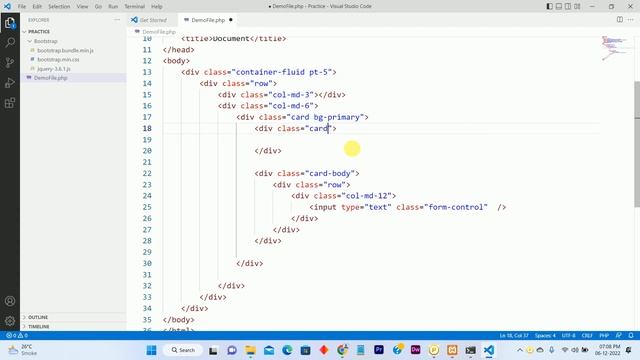Open the Run and Debug view

tap(10, 82)
